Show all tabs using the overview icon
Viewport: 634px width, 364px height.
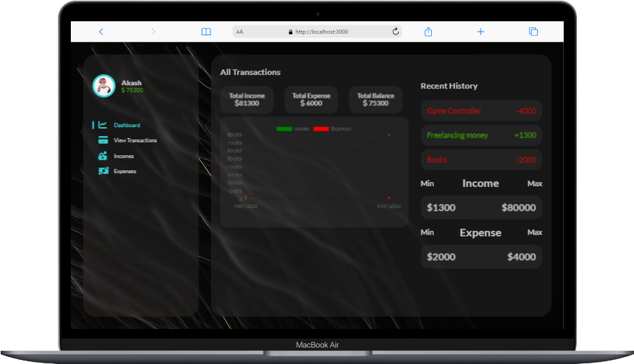[x=533, y=32]
